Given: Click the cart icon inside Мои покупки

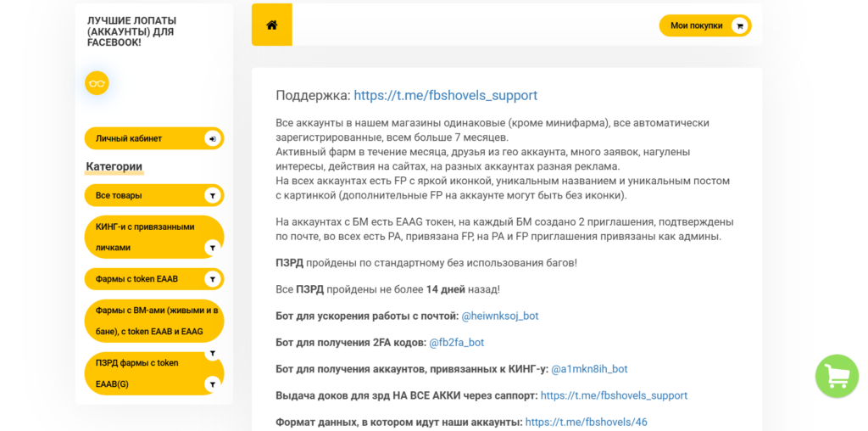Looking at the screenshot, I should click(740, 26).
